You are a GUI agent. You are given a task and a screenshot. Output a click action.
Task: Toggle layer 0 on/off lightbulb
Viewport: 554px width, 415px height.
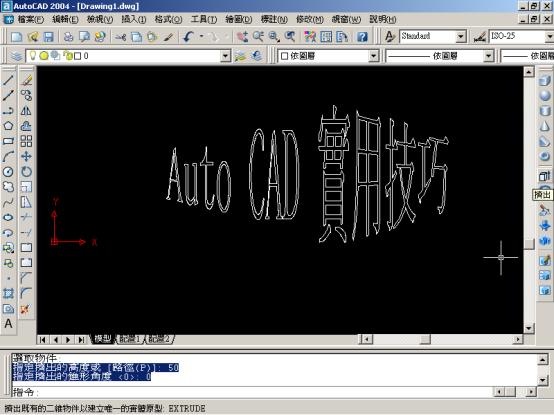[33, 55]
